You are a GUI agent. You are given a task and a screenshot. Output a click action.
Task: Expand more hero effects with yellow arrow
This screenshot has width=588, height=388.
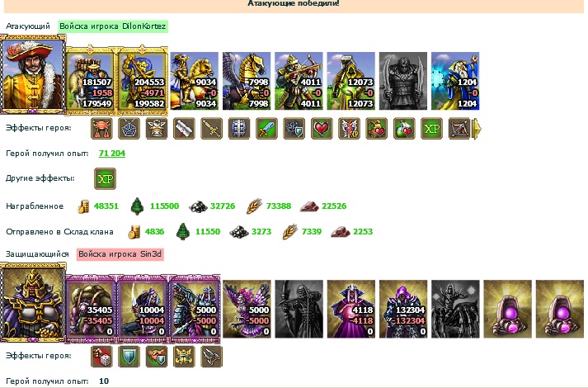476,129
